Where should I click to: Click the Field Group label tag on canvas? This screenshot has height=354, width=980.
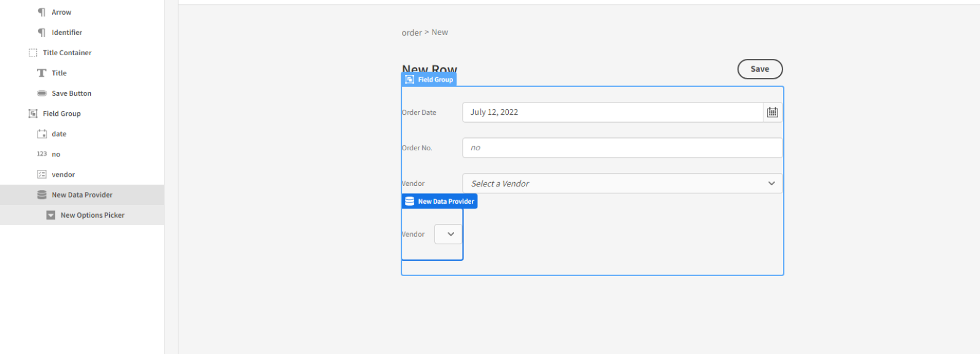[x=429, y=80]
